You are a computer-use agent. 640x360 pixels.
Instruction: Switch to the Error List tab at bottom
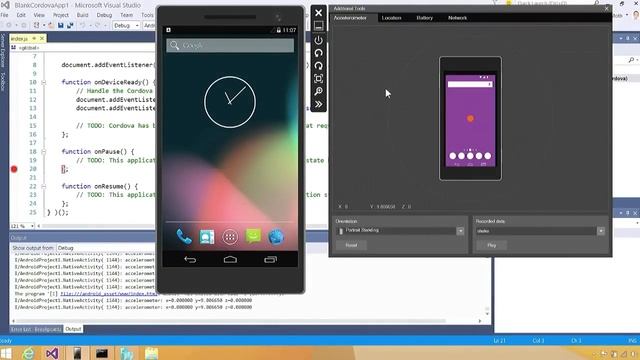click(22, 329)
